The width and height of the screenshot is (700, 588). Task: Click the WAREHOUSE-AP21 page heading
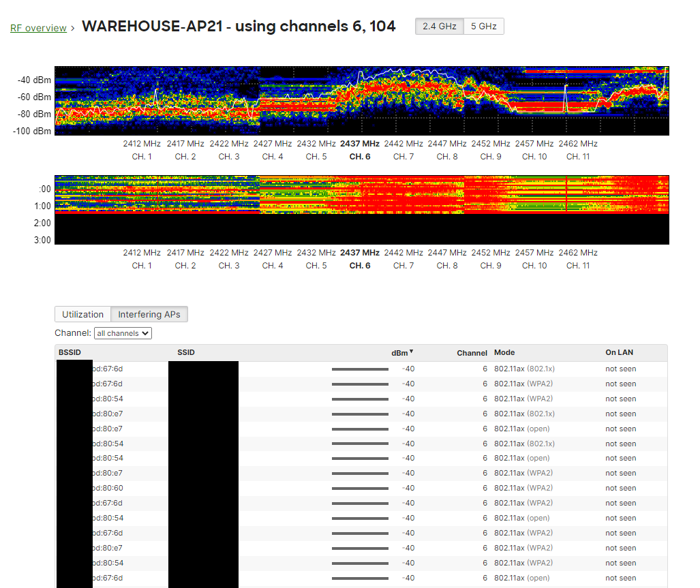point(239,27)
